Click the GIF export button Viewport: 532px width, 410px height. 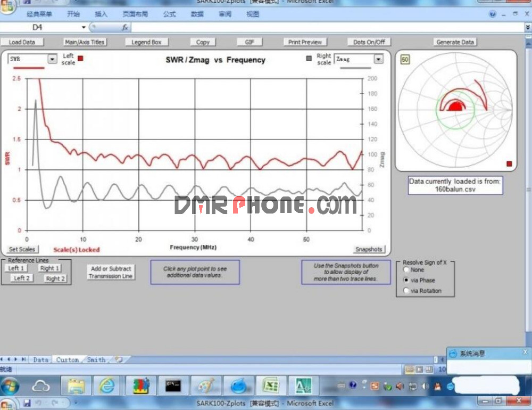(250, 42)
